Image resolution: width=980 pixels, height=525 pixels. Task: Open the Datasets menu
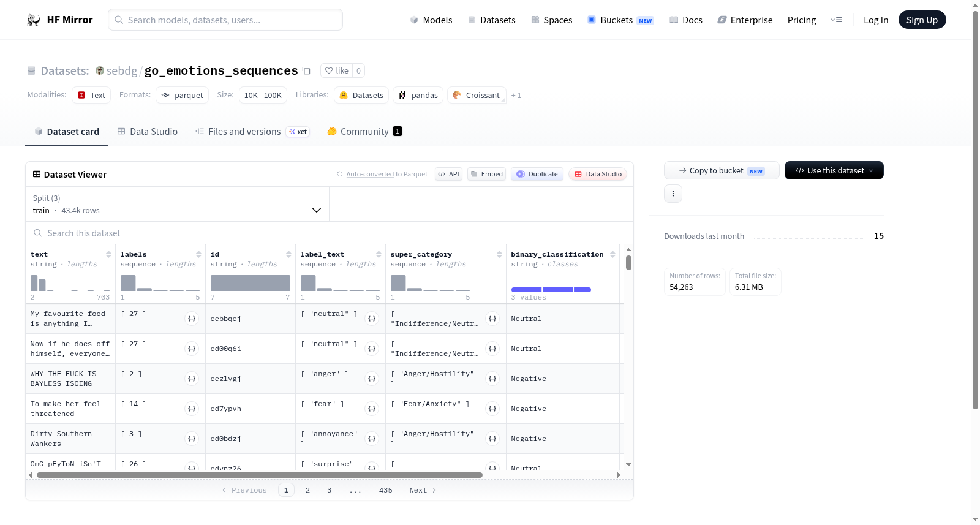point(492,20)
